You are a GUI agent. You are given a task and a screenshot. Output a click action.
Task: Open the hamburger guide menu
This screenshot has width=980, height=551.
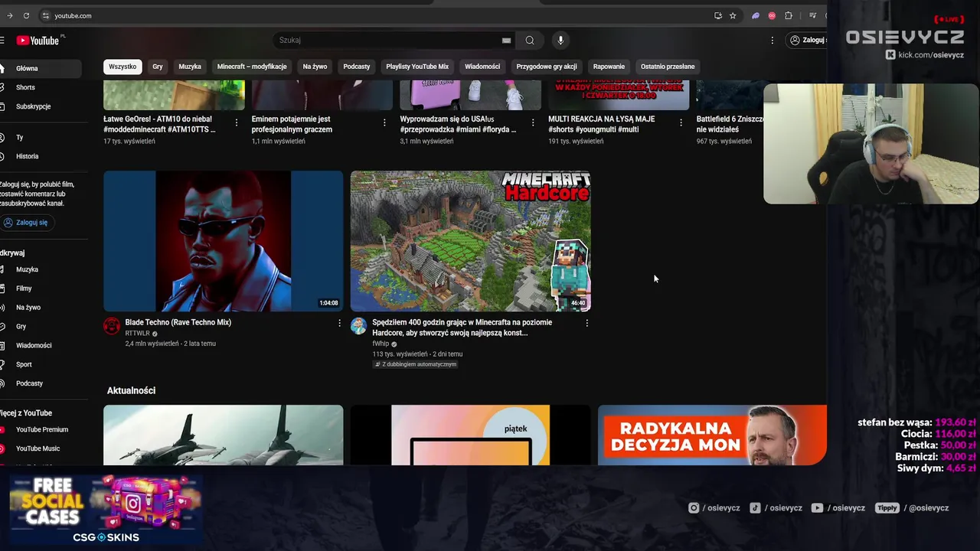tap(2, 41)
